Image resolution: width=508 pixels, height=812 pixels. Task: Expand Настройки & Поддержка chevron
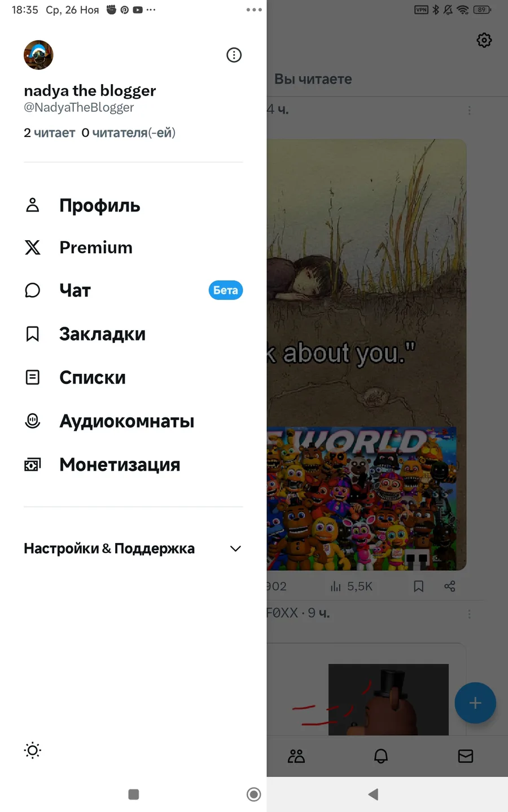(235, 549)
